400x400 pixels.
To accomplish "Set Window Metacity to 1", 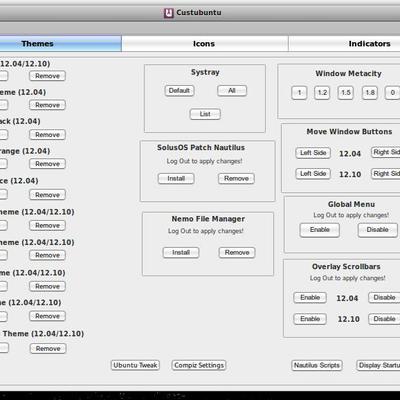I will click(299, 93).
